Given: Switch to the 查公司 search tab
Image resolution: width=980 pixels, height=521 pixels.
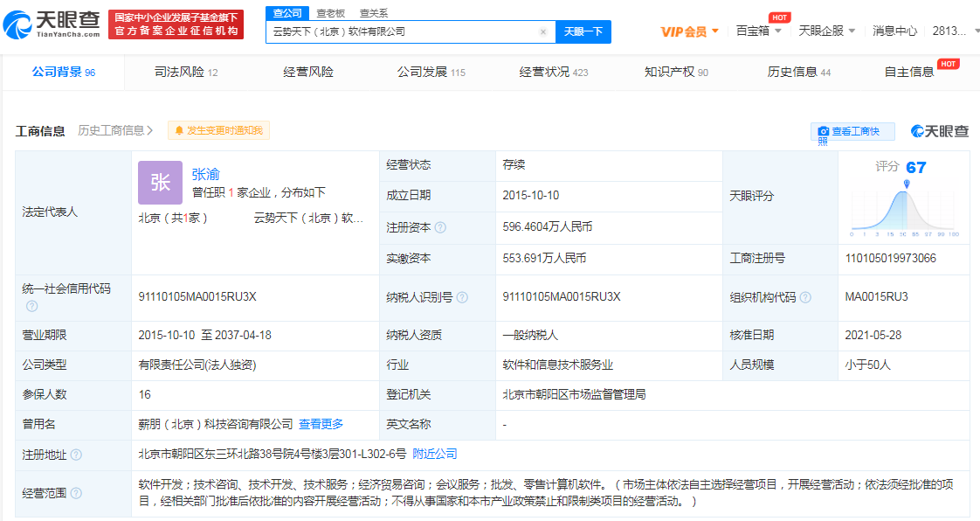Looking at the screenshot, I should [x=287, y=13].
